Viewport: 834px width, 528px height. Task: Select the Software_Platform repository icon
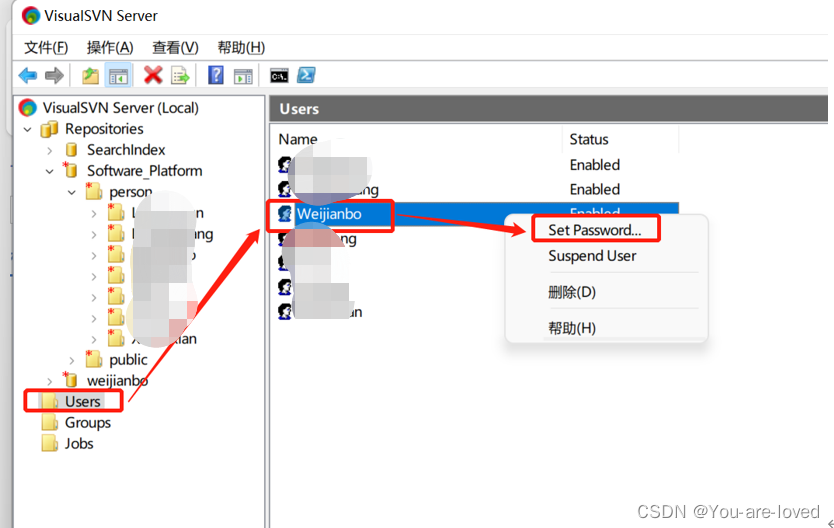(70, 170)
